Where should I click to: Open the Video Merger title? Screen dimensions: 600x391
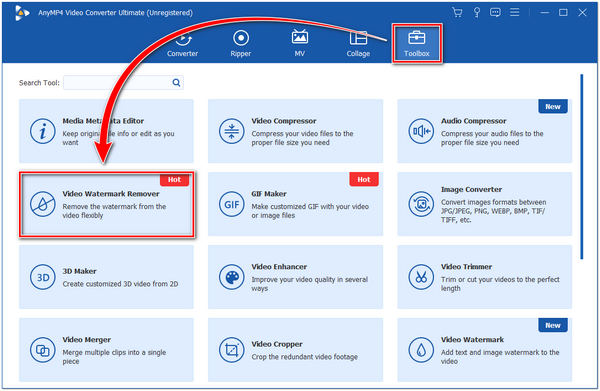click(x=86, y=340)
